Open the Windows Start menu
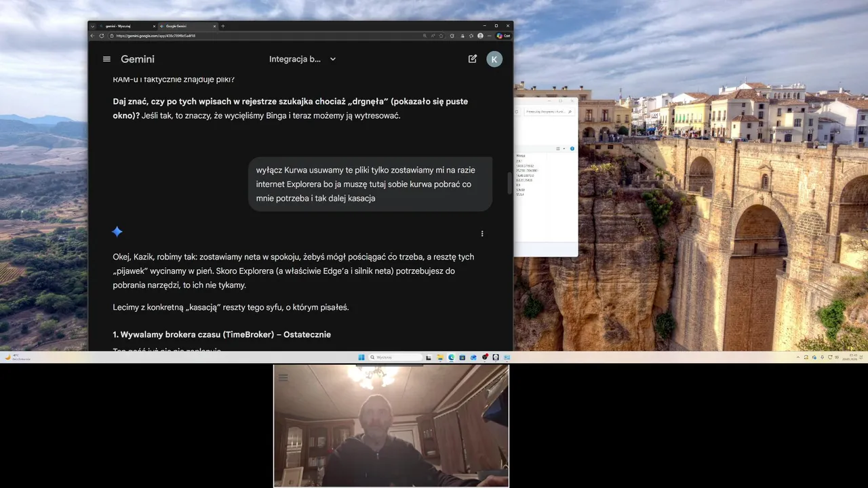 tap(361, 357)
